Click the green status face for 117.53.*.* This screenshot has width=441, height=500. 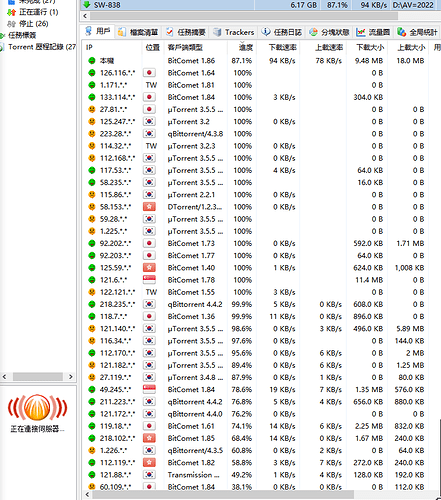(x=92, y=171)
